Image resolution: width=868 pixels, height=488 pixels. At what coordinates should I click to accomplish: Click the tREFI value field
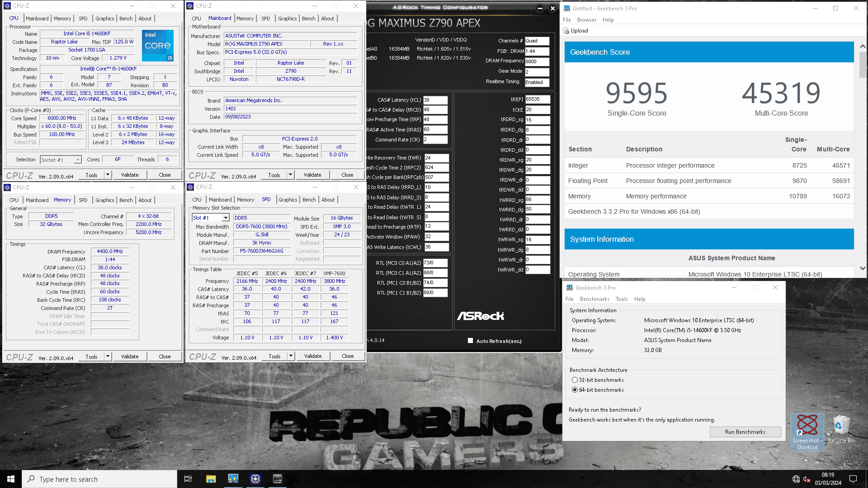pyautogui.click(x=538, y=99)
